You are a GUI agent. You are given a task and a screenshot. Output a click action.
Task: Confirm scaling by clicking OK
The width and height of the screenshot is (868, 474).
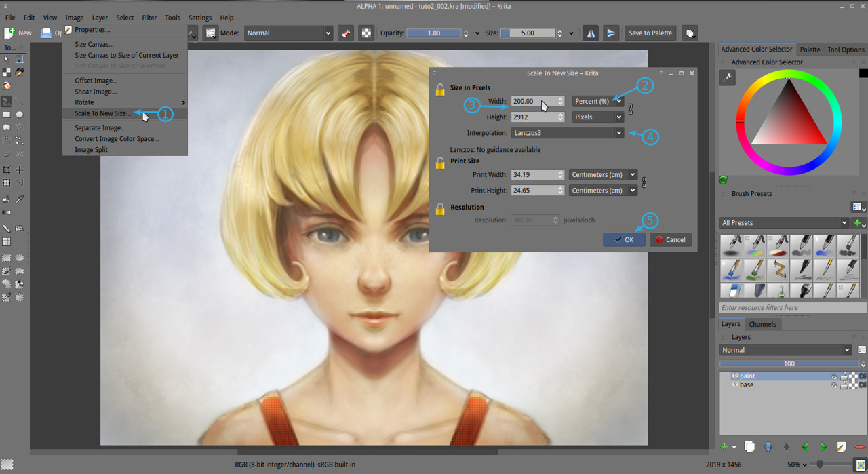623,239
